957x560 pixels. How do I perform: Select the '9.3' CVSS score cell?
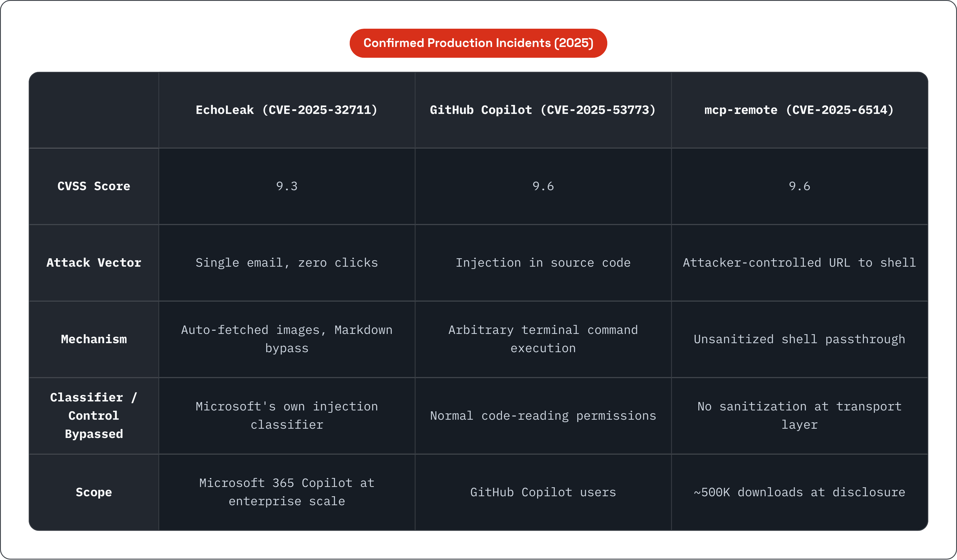point(287,186)
